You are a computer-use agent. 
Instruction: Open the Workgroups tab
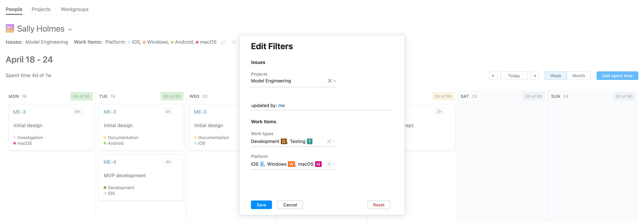[x=74, y=9]
